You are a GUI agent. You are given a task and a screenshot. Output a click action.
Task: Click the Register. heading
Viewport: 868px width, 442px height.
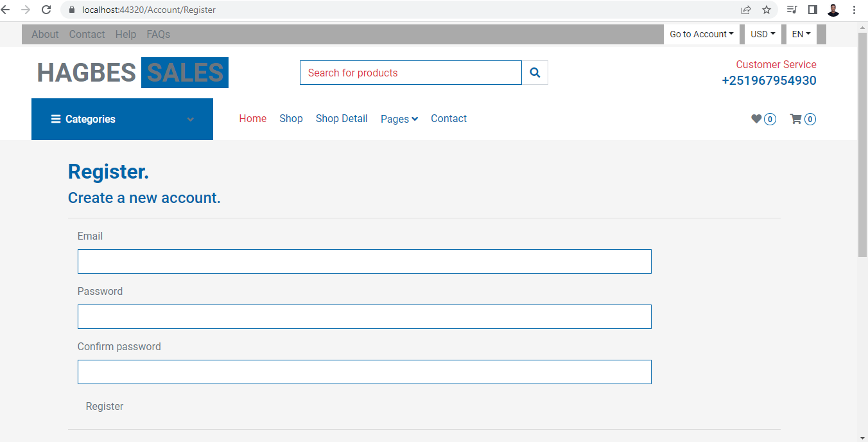click(x=108, y=172)
